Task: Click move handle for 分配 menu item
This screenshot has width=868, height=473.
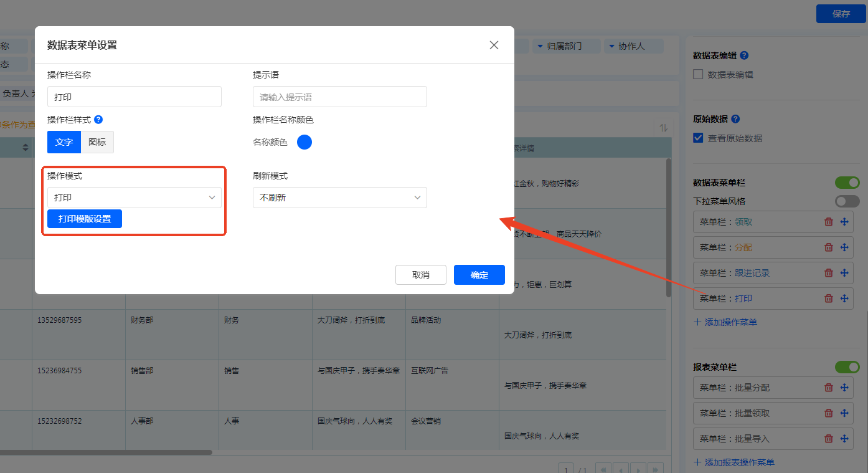Action: coord(844,247)
